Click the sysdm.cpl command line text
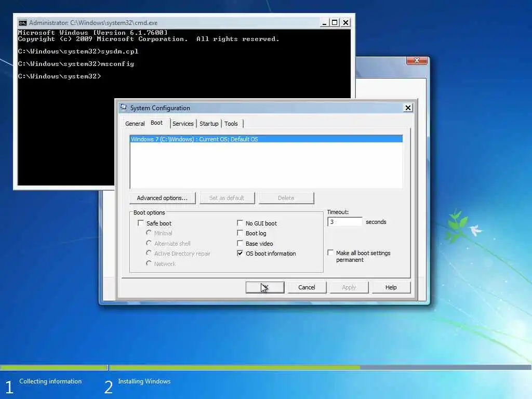The height and width of the screenshot is (399, 532). (119, 51)
